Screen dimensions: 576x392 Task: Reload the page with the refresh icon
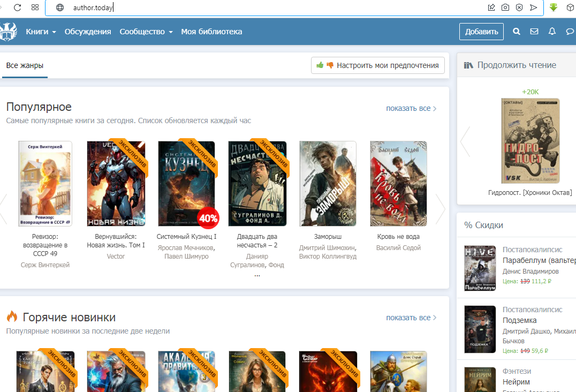pos(17,7)
